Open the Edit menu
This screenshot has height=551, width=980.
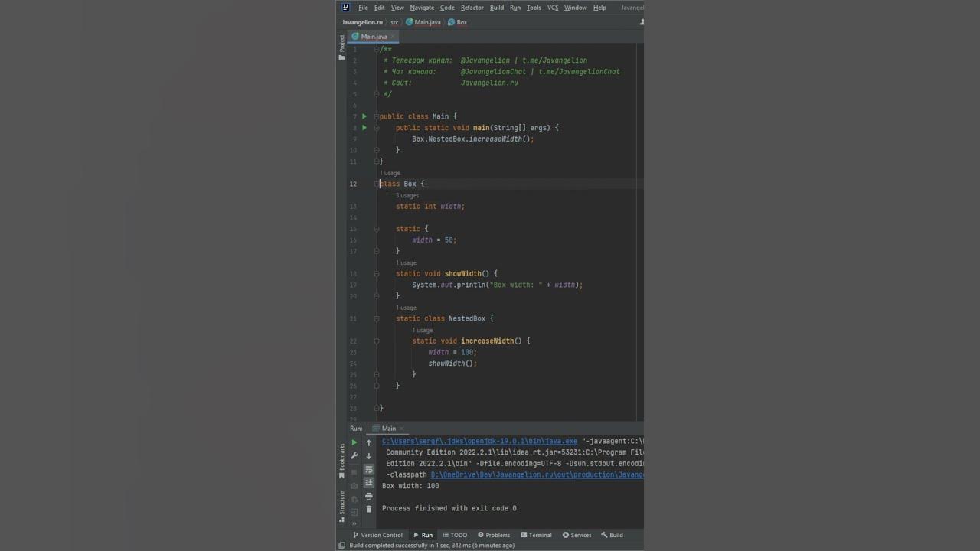pyautogui.click(x=379, y=8)
